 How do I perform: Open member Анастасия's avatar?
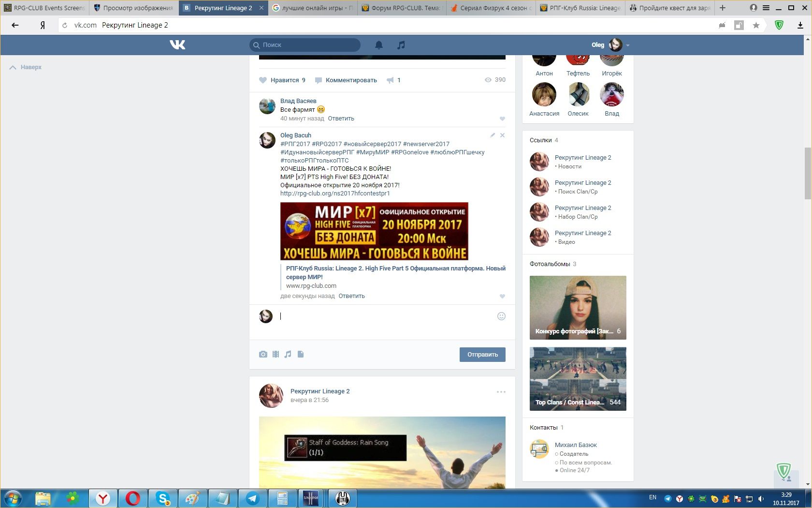point(544,94)
